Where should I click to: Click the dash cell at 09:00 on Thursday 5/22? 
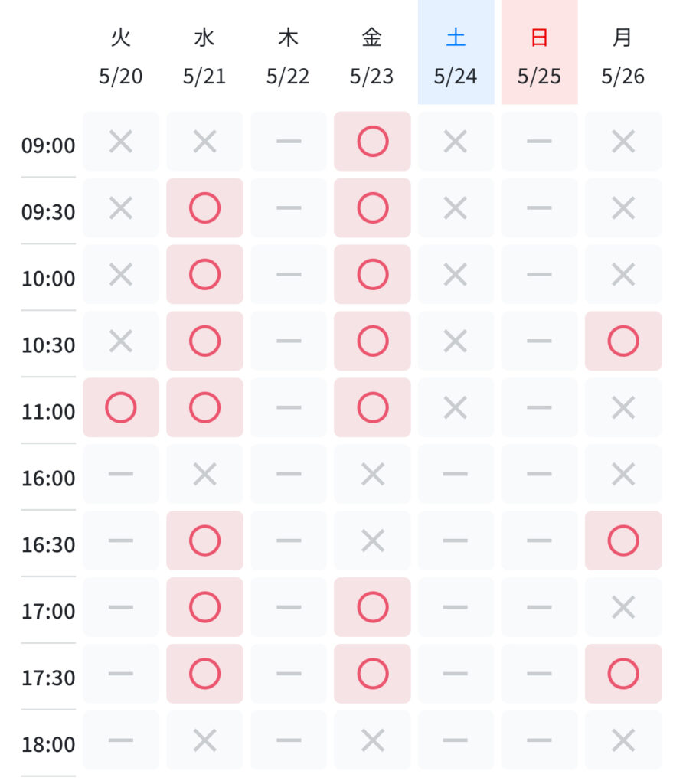(289, 141)
